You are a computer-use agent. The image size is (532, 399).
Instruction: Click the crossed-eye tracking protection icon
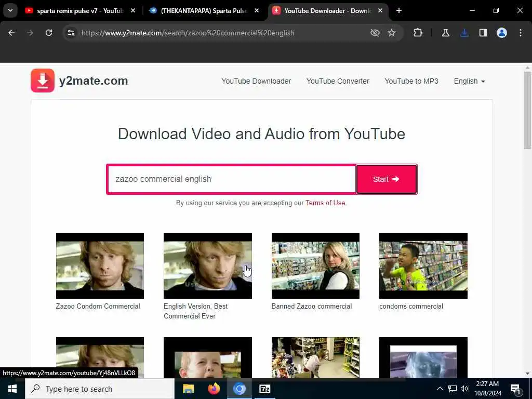(x=375, y=33)
